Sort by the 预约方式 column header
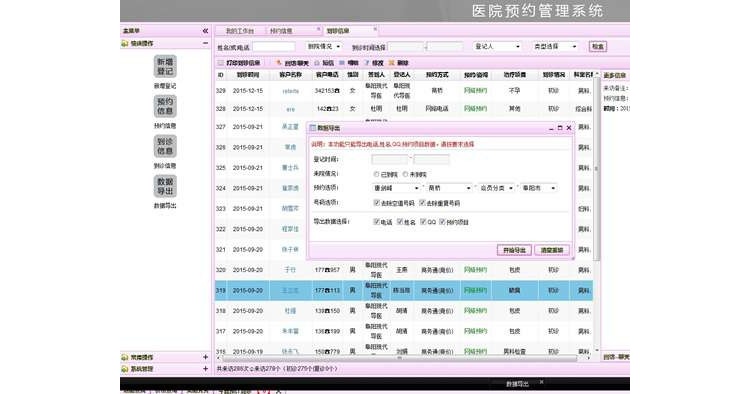The image size is (750, 394). pyautogui.click(x=437, y=75)
